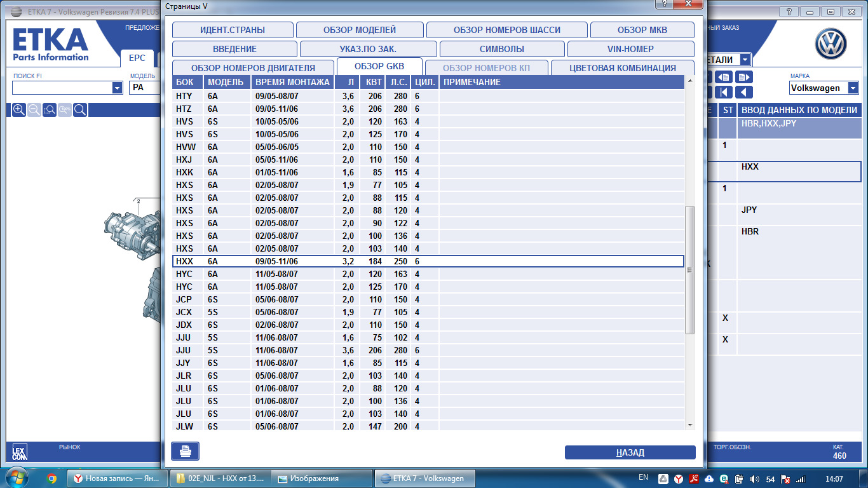Viewport: 868px width, 488px height.
Task: Select the JLW row with 147 КВТ
Action: (x=428, y=426)
